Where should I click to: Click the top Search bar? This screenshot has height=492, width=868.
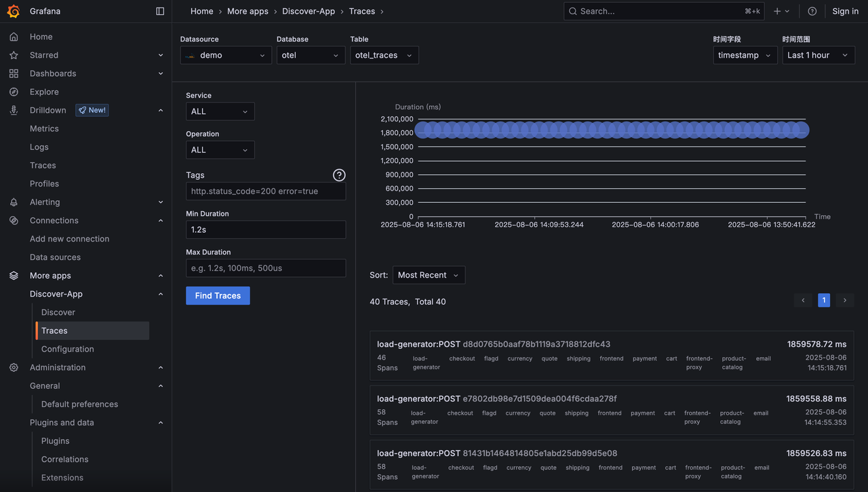(664, 11)
